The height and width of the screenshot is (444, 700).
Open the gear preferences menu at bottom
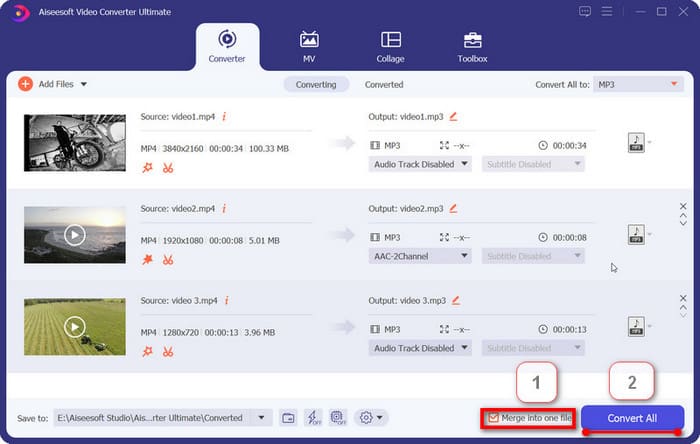pos(371,418)
